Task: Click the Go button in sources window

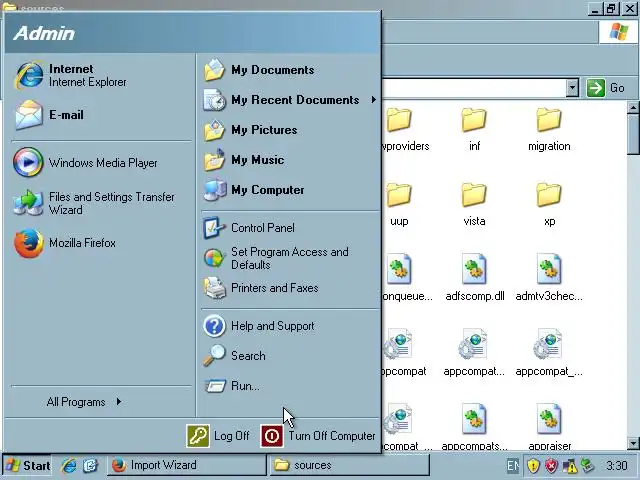Action: pos(606,88)
